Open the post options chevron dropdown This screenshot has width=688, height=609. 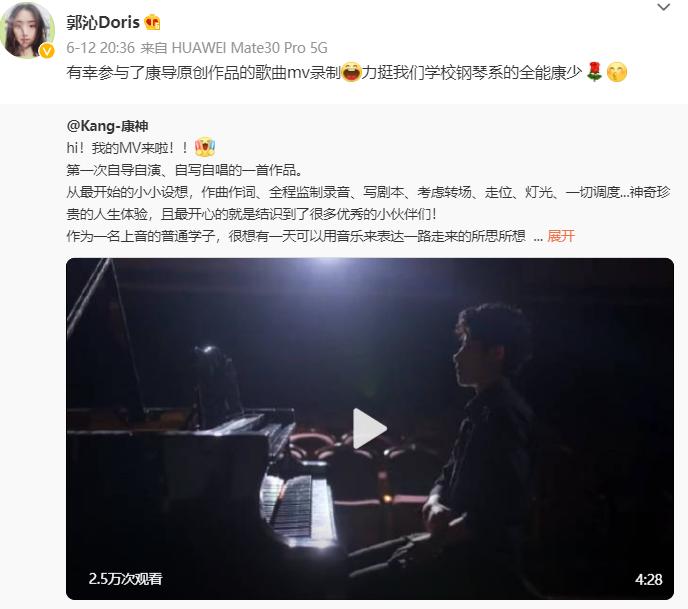tap(663, 7)
